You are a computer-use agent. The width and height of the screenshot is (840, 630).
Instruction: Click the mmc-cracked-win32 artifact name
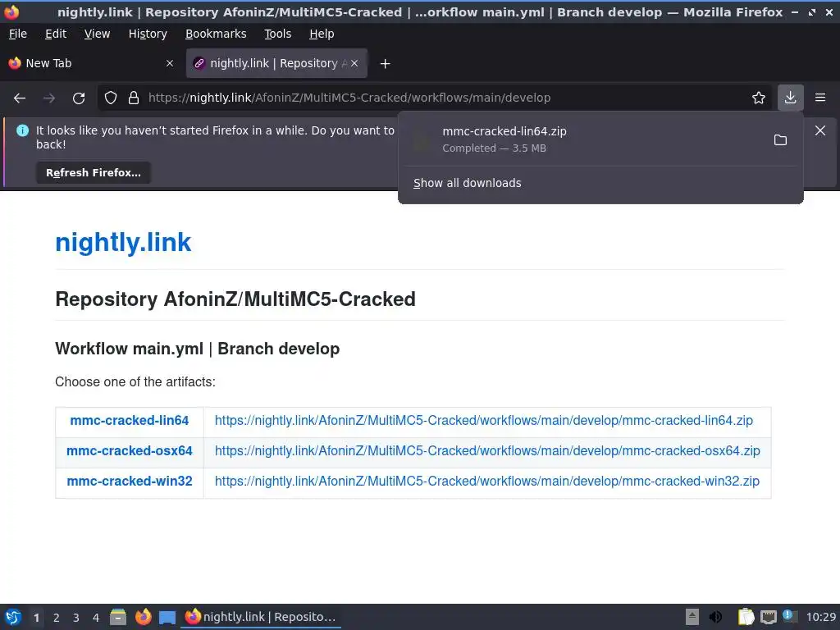tap(129, 481)
